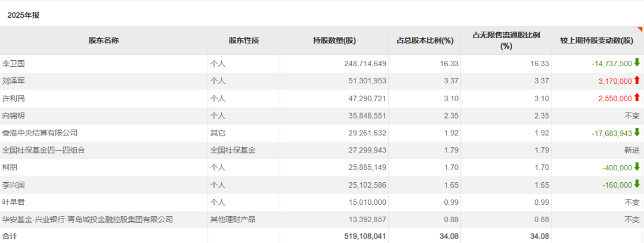This screenshot has height=243, width=644.
Task: Open 全国社保基金四一四组合 shareholder link
Action: point(44,150)
